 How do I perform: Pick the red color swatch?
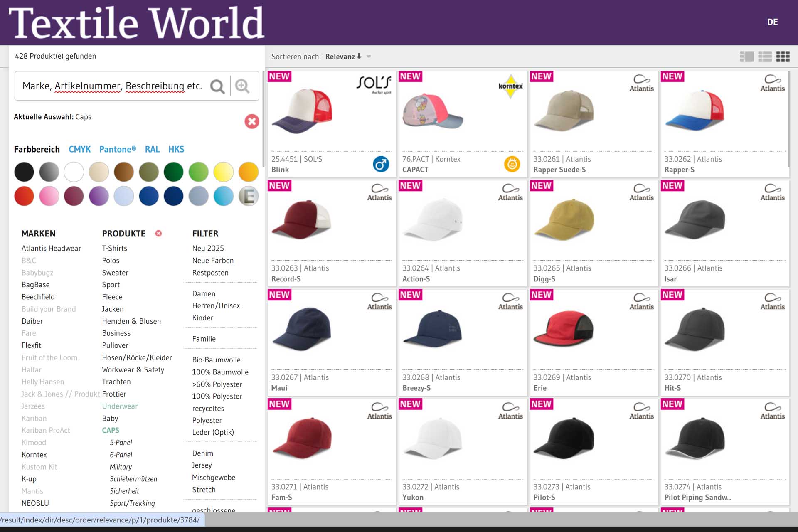24,196
